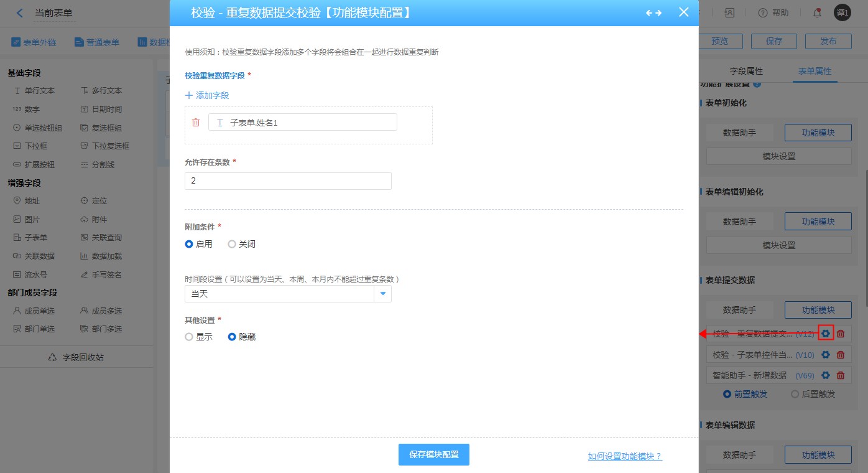This screenshot has width=868, height=473.
Task: Click the 保存模块配置 button
Action: (x=433, y=454)
